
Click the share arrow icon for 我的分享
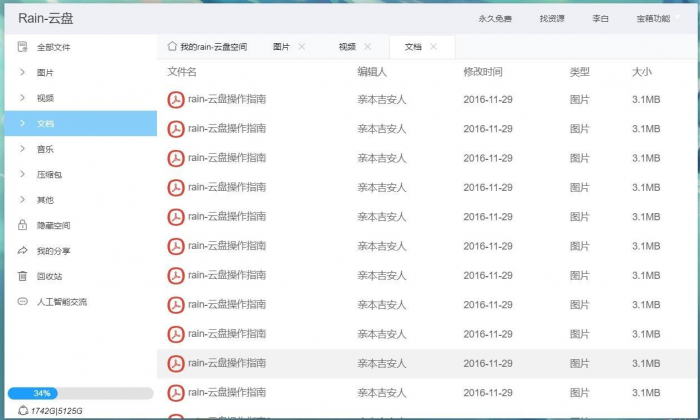click(x=23, y=251)
